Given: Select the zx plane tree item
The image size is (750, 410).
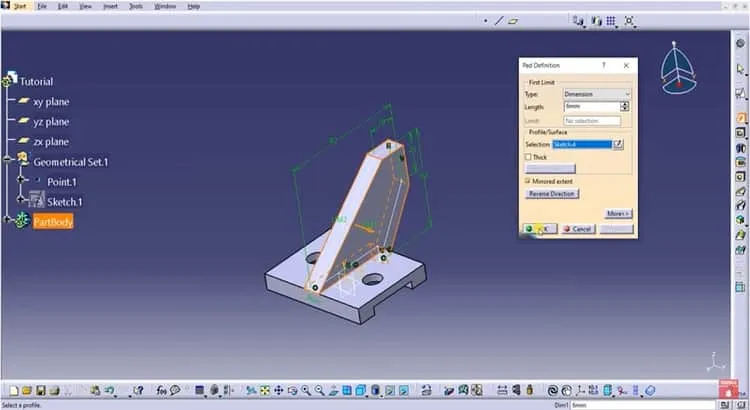Looking at the screenshot, I should click(51, 142).
